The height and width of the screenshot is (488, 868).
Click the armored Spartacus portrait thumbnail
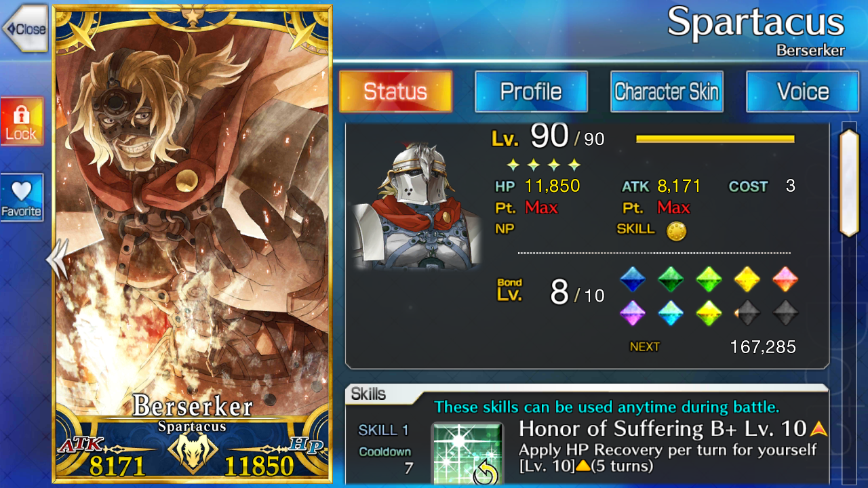coord(417,205)
